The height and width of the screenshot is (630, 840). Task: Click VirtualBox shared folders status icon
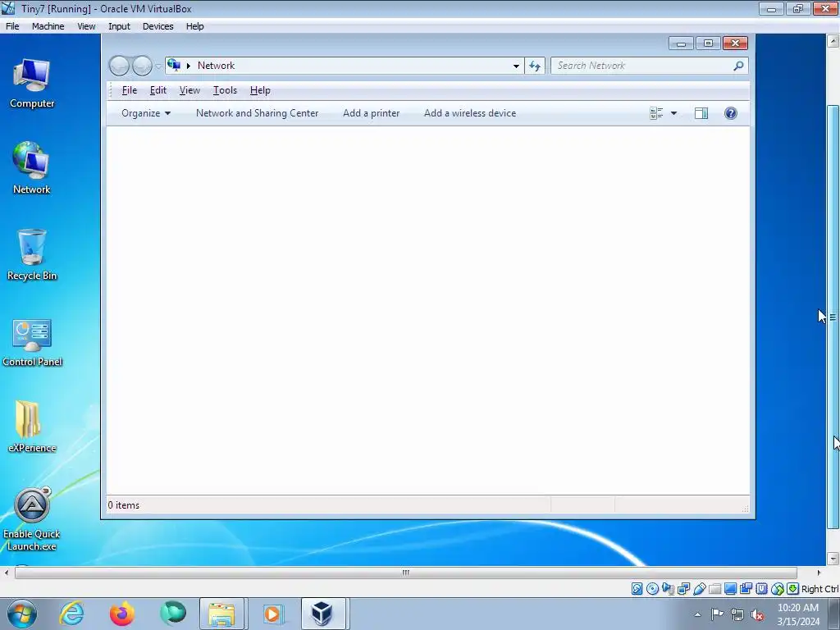pos(714,589)
